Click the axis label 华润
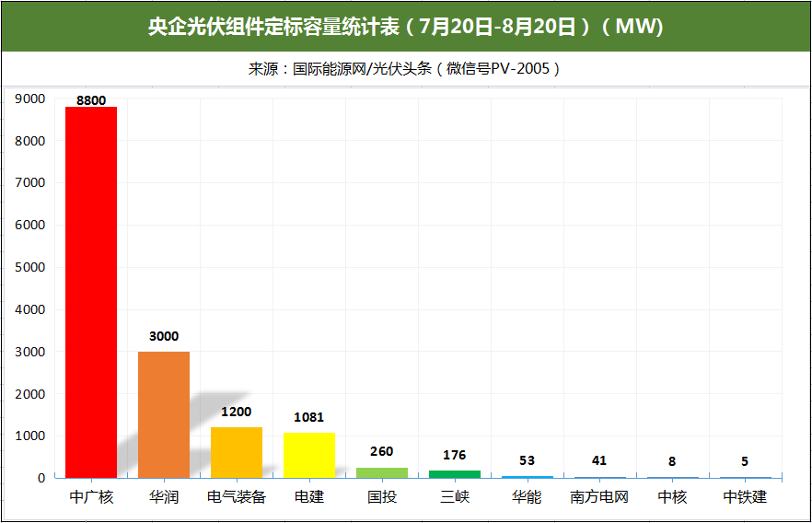Viewport: 812px width, 523px height. point(164,497)
